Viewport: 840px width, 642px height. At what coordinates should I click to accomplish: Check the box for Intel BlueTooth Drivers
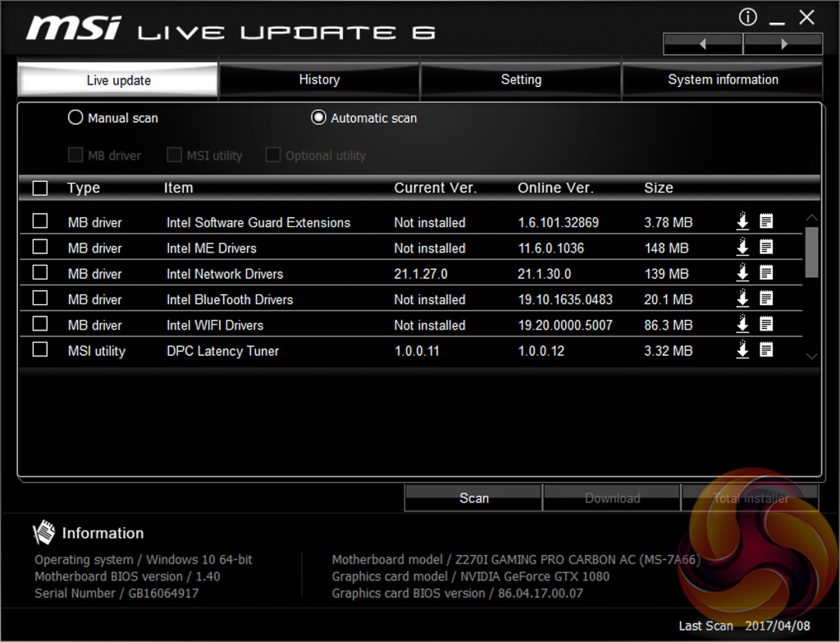click(40, 298)
